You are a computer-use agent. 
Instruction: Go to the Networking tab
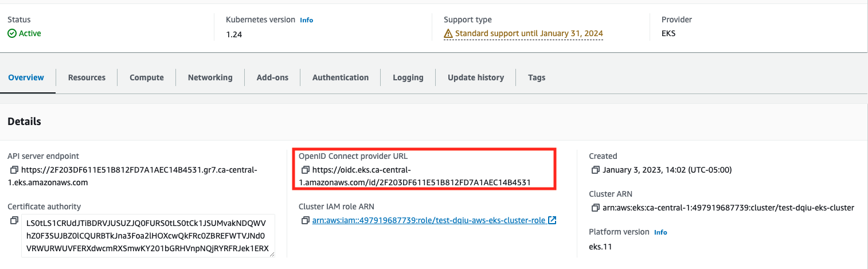pos(210,77)
